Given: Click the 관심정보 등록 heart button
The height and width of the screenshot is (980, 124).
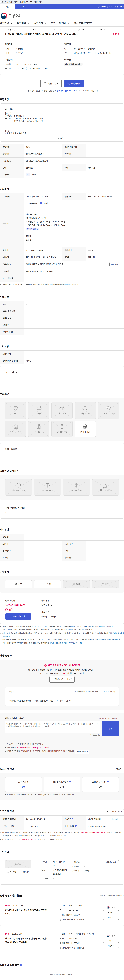Looking at the screenshot, I should [51, 83].
